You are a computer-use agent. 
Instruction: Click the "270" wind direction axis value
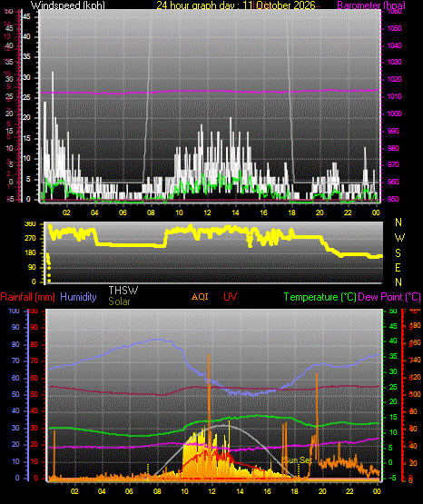coord(30,239)
